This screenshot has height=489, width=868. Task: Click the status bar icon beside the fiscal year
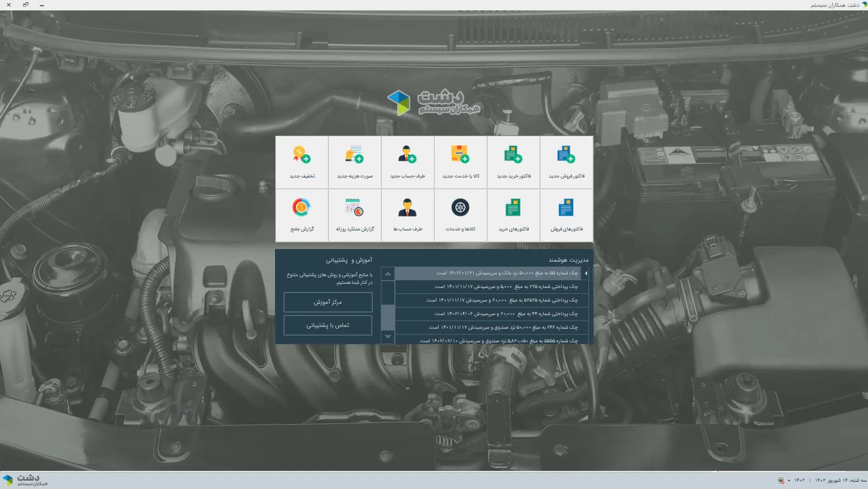781,480
